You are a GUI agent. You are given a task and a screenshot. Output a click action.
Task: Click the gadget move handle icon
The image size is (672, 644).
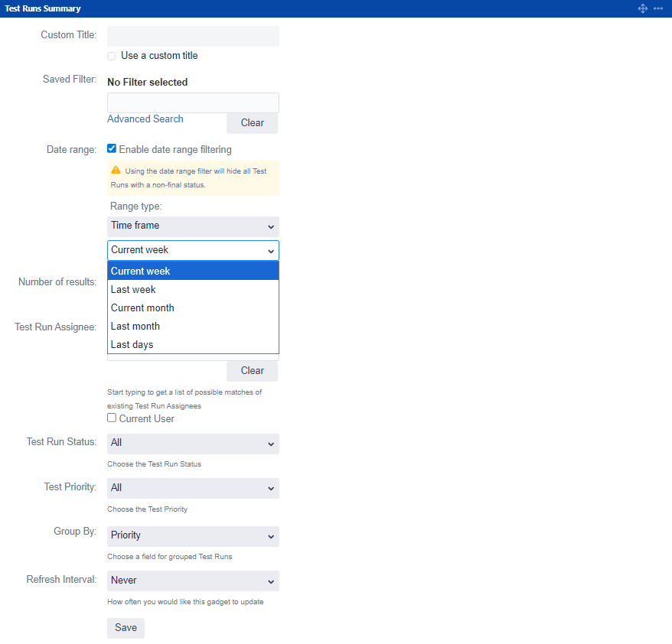click(642, 8)
